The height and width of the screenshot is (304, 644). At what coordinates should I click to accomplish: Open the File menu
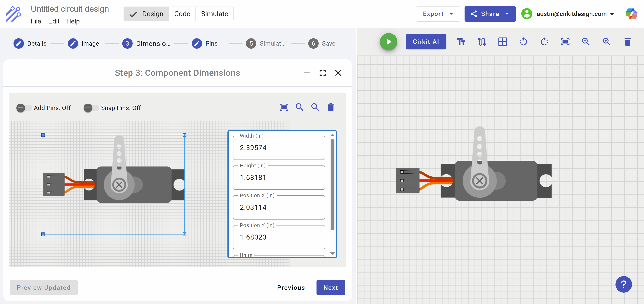pos(36,21)
